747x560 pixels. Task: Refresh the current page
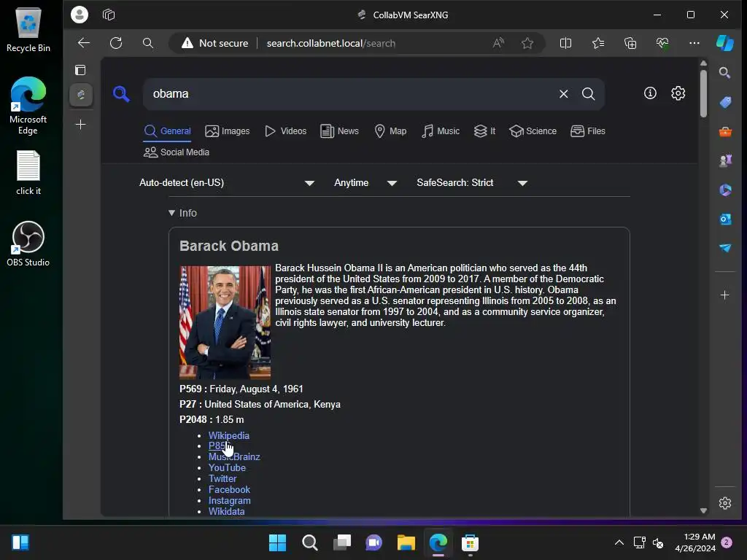coord(116,43)
